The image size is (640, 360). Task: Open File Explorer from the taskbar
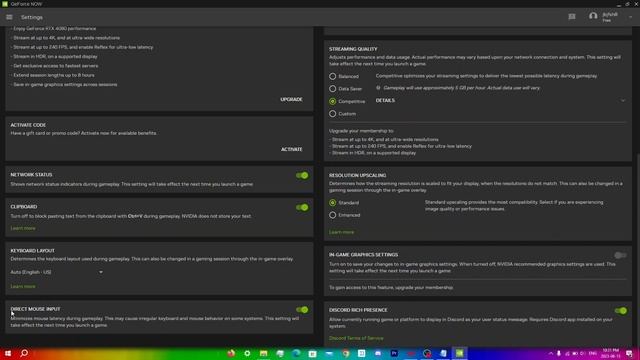click(x=263, y=353)
